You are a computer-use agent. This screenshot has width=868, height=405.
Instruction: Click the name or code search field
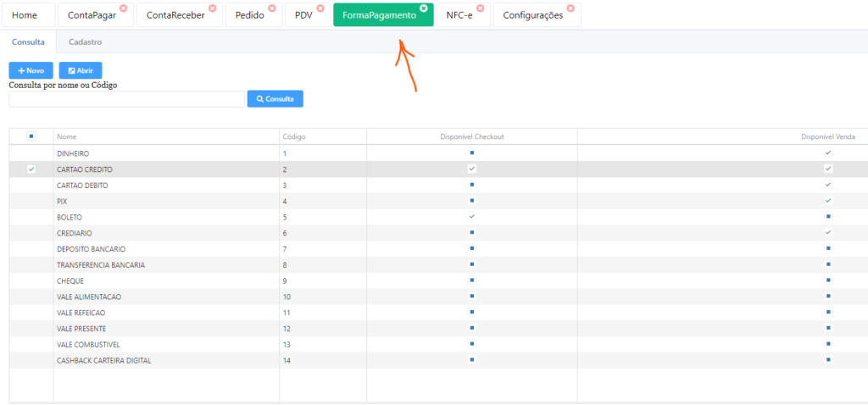(x=126, y=99)
